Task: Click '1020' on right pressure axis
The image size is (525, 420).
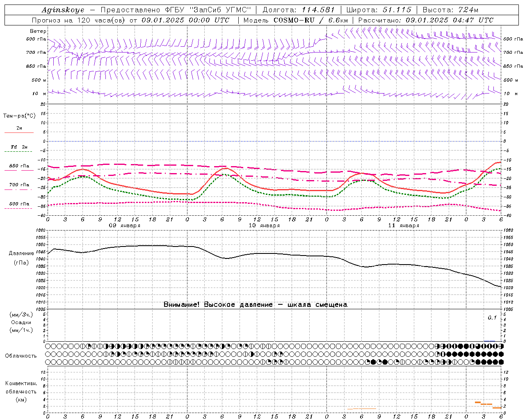Action: (x=508, y=288)
